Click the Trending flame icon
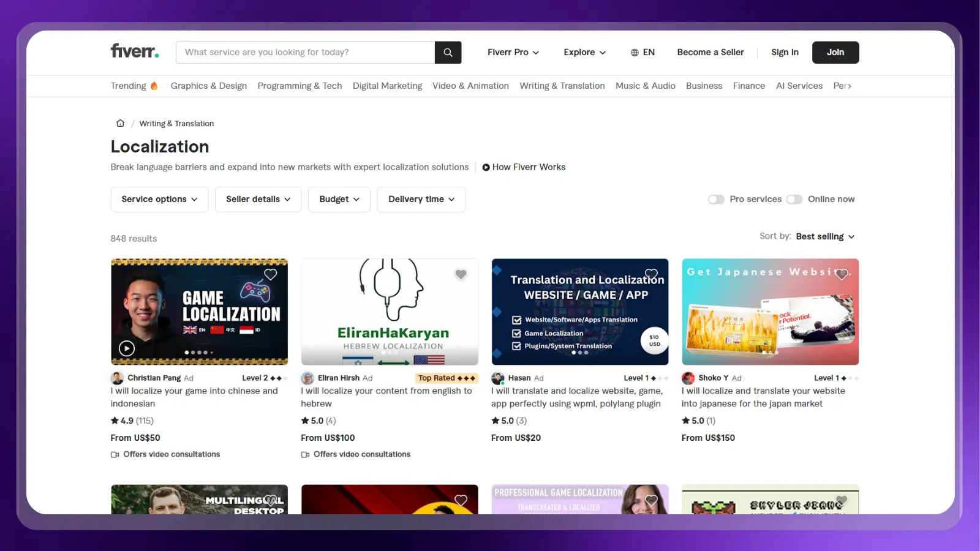 (154, 86)
